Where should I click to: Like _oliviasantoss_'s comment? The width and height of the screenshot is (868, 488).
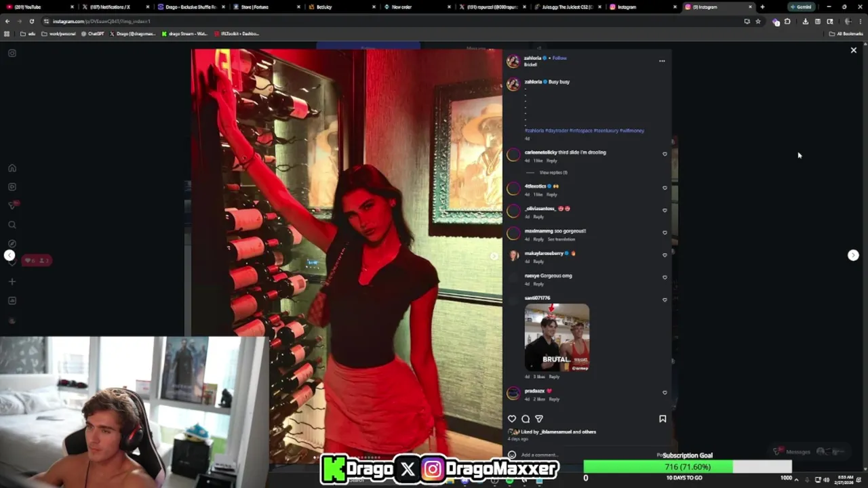[x=665, y=210]
